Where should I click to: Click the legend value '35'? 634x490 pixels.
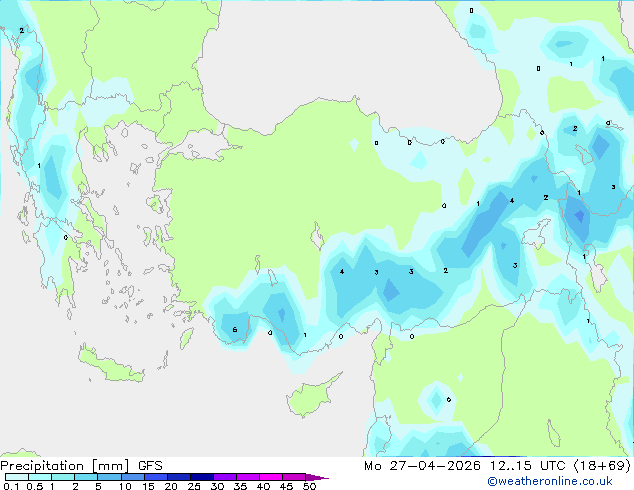tap(240, 486)
